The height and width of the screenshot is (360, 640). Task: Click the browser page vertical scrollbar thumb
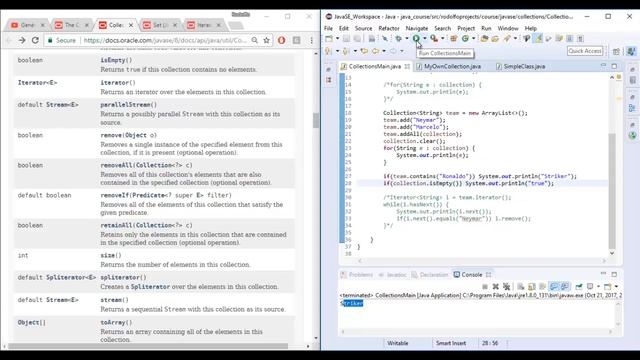click(x=316, y=120)
